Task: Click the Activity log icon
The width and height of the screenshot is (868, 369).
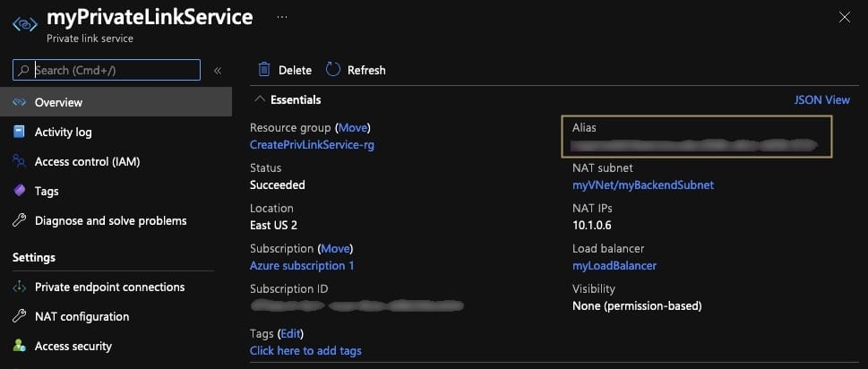Action: click(20, 132)
